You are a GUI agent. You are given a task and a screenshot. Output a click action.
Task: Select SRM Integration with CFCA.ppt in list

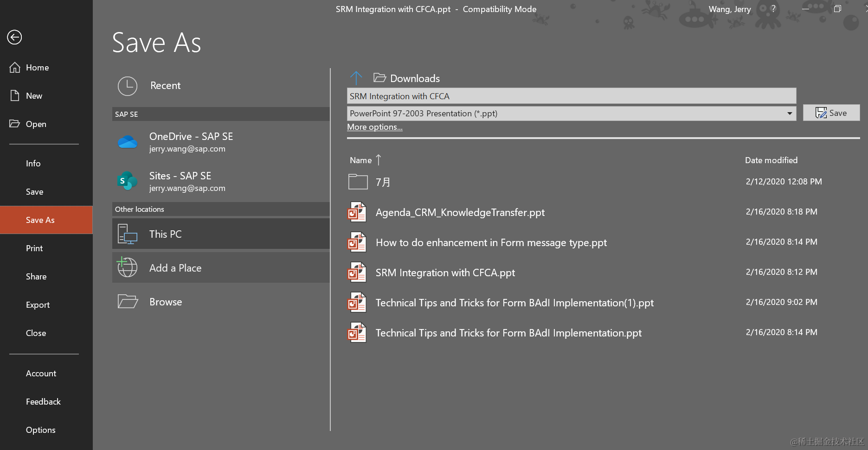click(445, 273)
